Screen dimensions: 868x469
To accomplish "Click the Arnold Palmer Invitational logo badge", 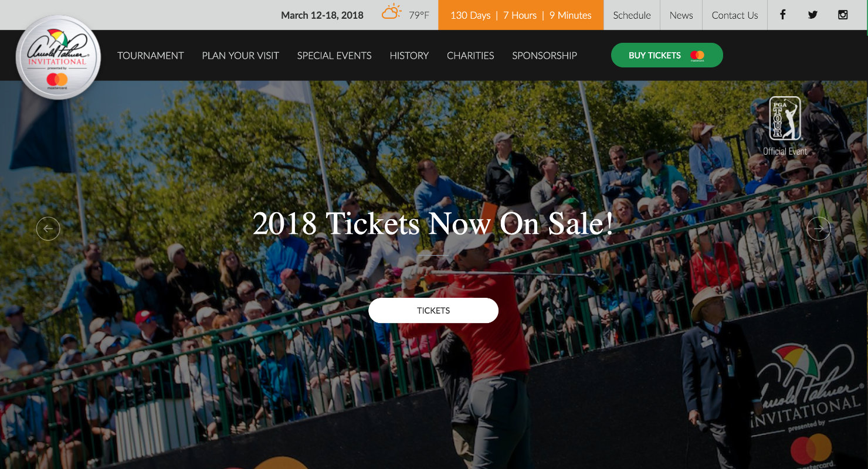I will (x=58, y=57).
